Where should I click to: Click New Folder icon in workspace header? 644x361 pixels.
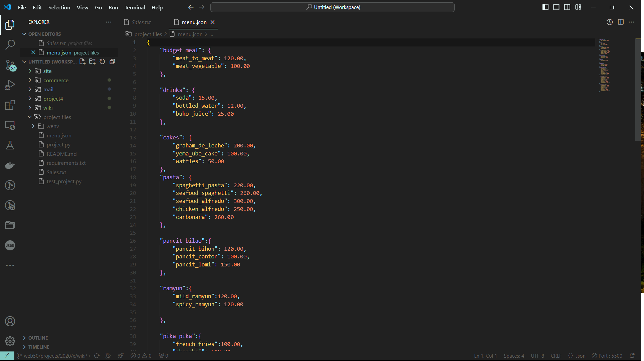[92, 62]
